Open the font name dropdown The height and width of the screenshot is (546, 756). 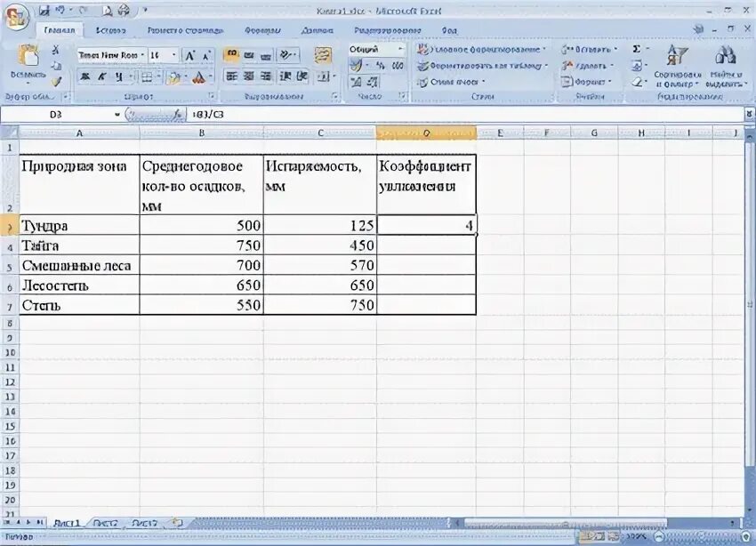(142, 55)
